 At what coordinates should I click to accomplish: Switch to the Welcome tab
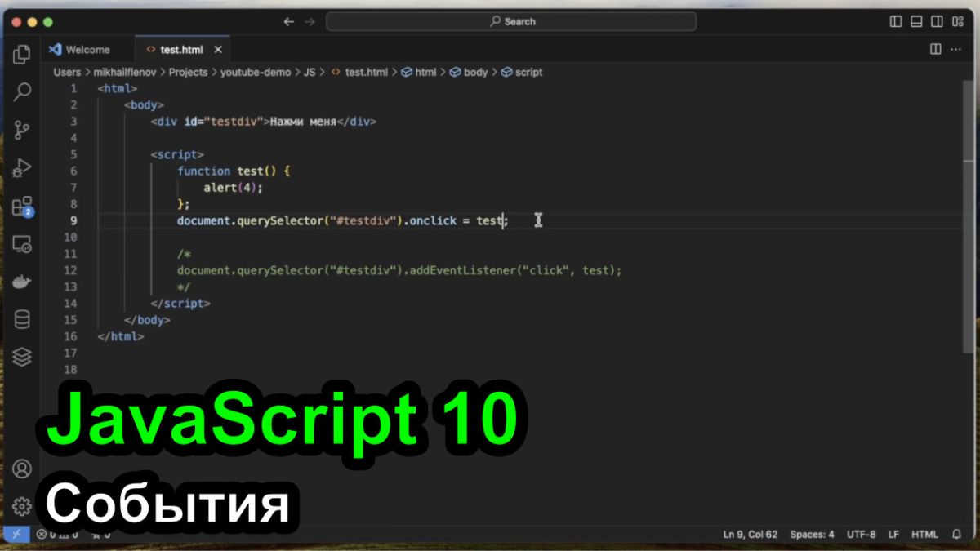(x=87, y=50)
